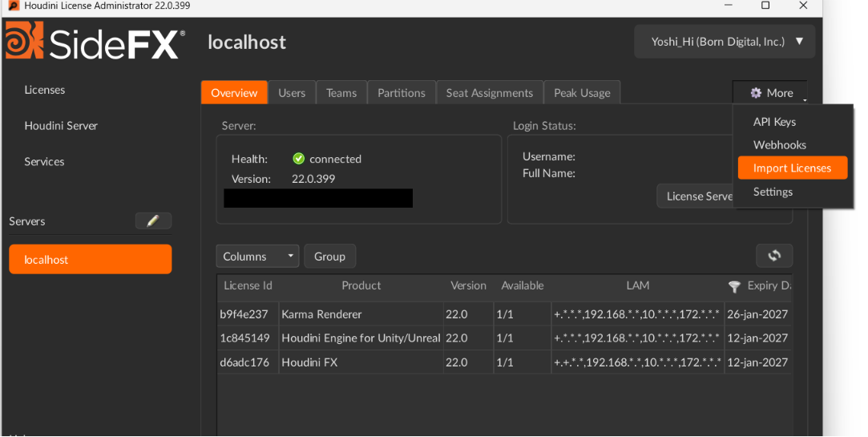The height and width of the screenshot is (437, 868).
Task: Open the More gear menu
Action: tap(772, 93)
